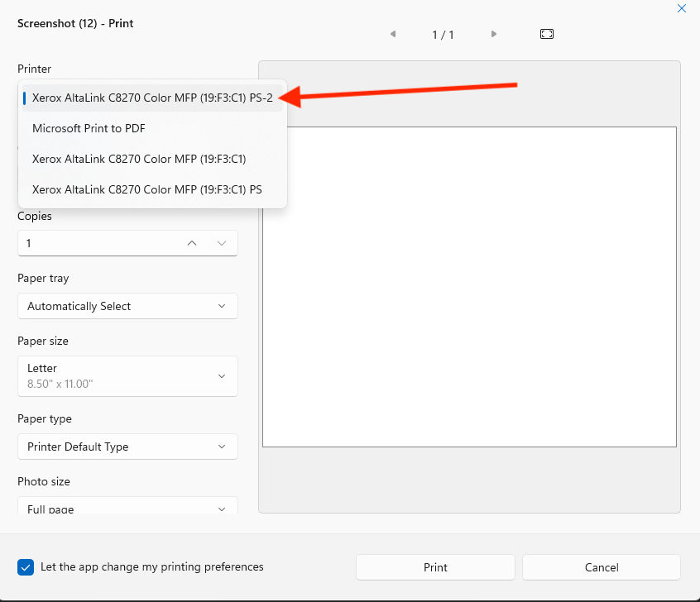Viewport: 700px width, 602px height.
Task: Choose Xerox AltaLink C8270 PS-2 printer
Action: coord(152,98)
